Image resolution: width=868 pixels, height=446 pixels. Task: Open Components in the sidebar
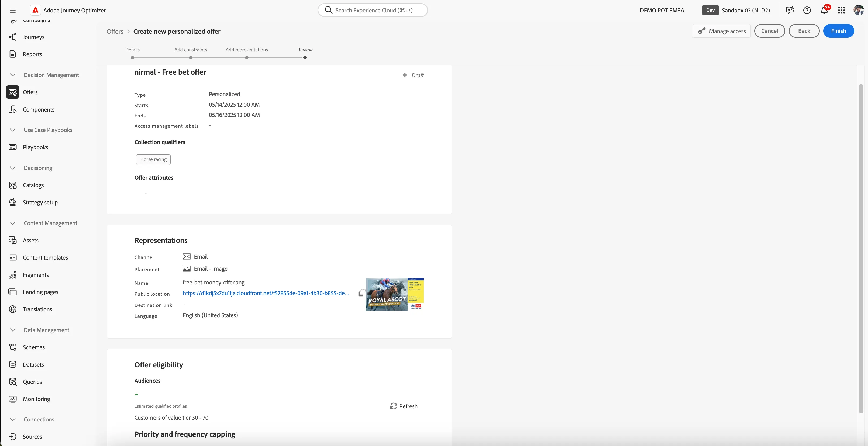pos(38,109)
